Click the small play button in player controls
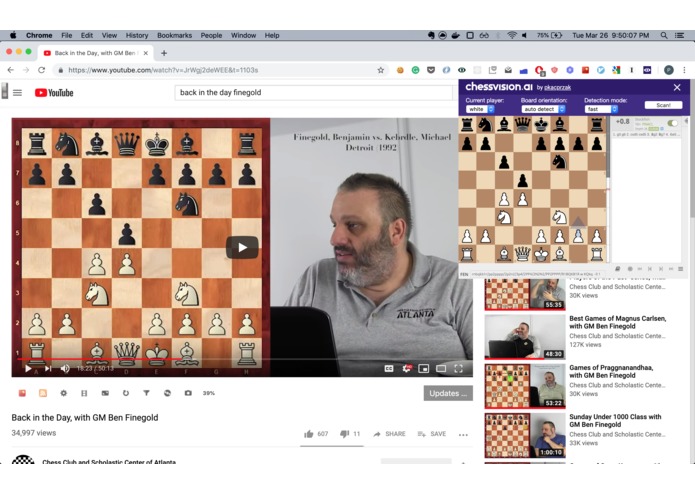 [x=28, y=368]
